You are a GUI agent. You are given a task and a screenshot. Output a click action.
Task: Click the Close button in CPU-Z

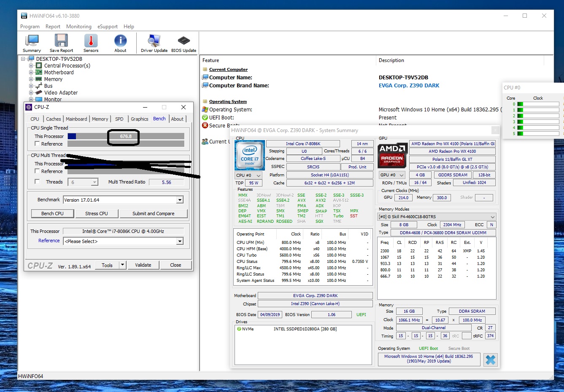point(175,265)
